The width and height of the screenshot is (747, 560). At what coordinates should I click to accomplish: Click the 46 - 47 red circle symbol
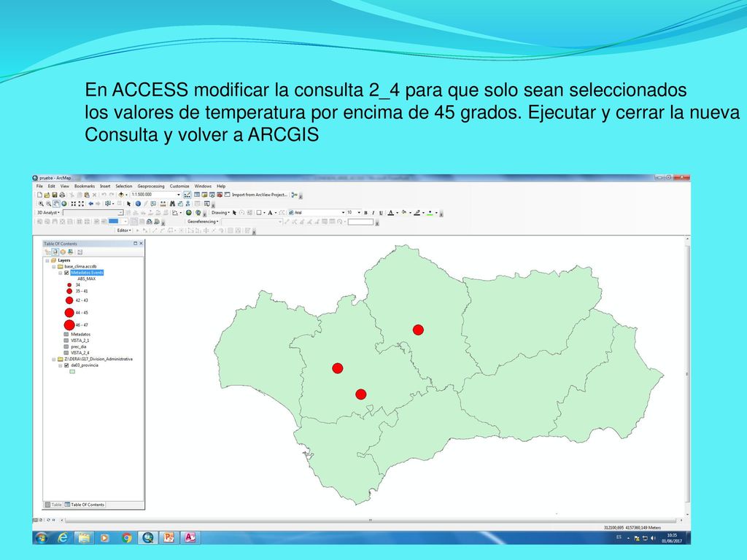click(69, 324)
